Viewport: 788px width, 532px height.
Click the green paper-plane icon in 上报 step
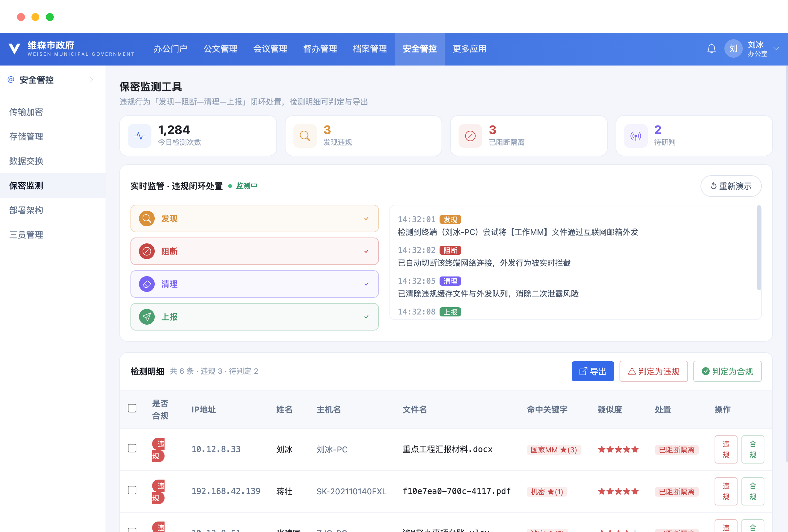click(x=147, y=317)
